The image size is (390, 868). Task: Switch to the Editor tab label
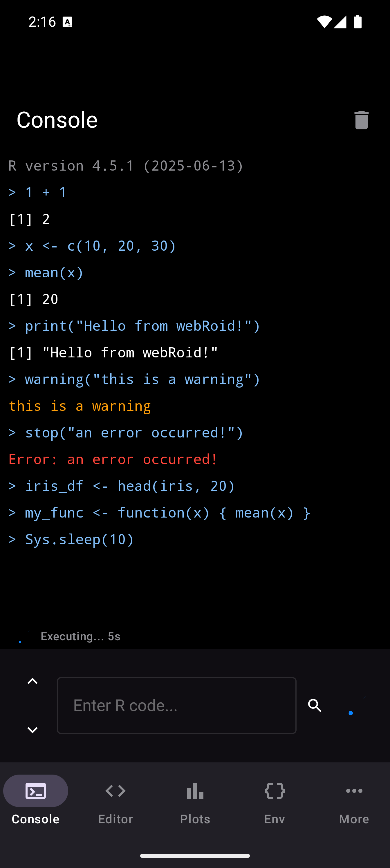115,819
